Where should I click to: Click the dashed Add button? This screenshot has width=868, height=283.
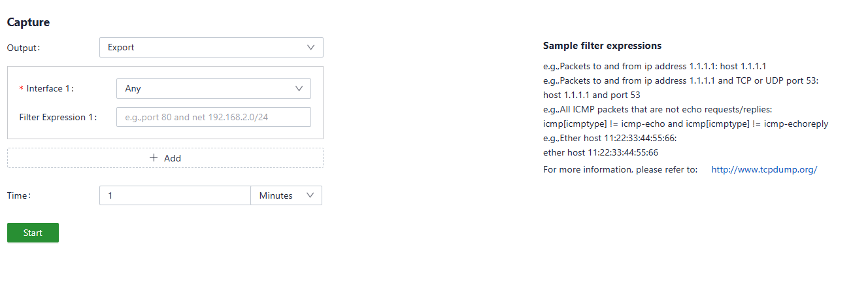click(x=165, y=158)
